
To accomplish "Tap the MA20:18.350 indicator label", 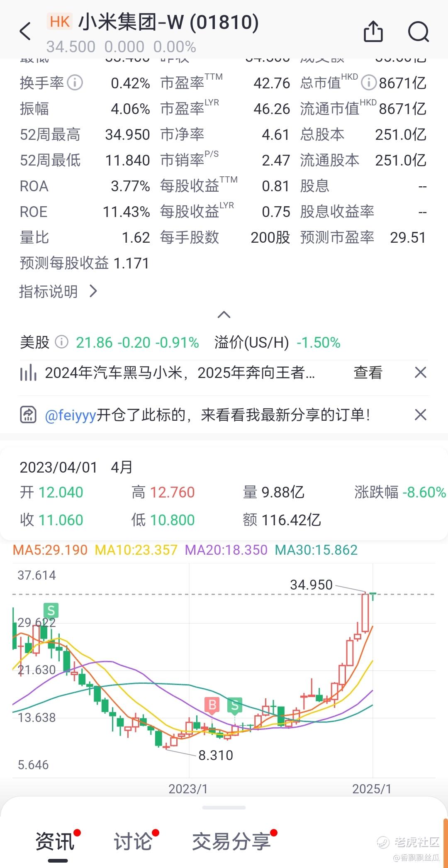I will point(226,550).
